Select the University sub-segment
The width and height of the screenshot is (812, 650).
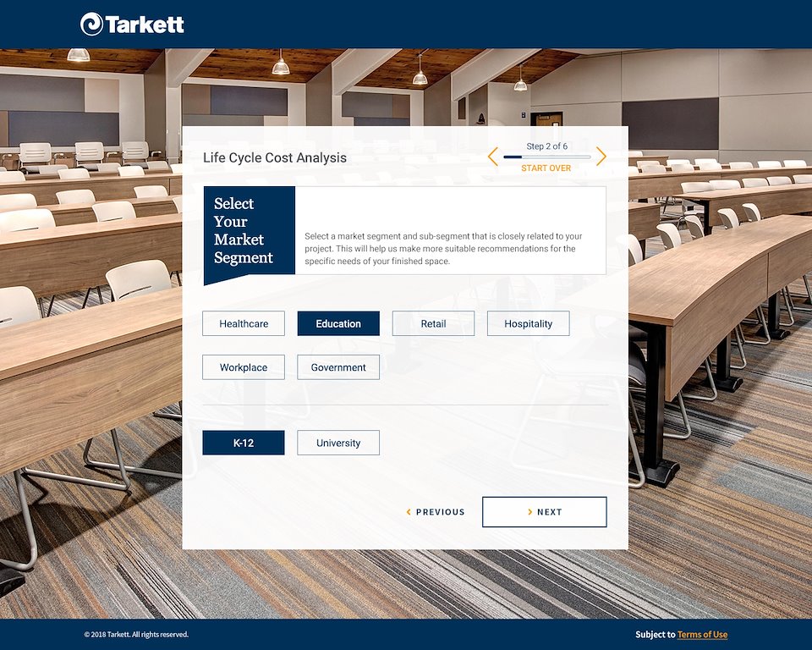338,443
